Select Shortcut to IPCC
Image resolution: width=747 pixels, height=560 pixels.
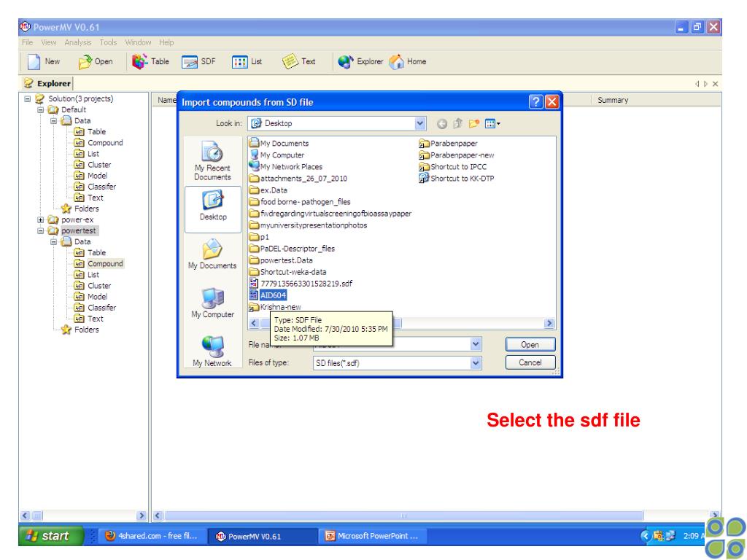453,167
